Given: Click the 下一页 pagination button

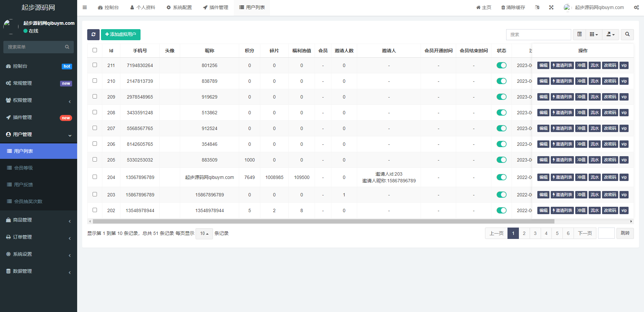Looking at the screenshot, I should tap(585, 233).
